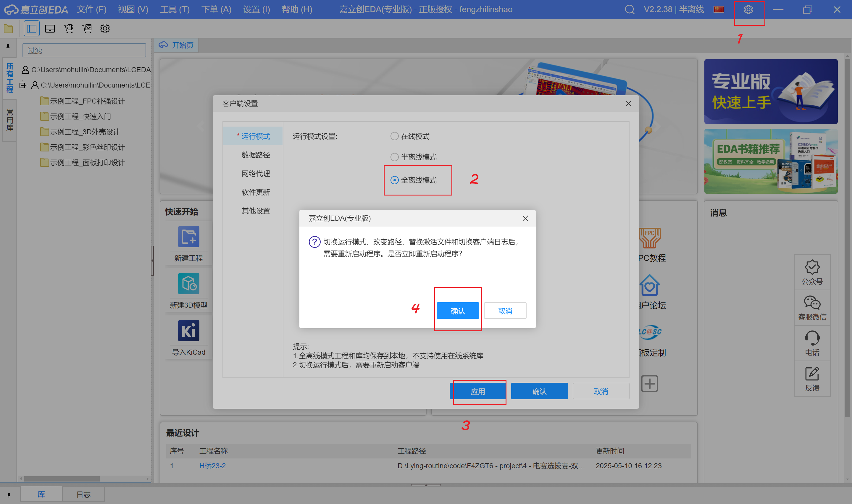
Task: Expand the bottom panel arrow handle
Action: [x=426, y=485]
